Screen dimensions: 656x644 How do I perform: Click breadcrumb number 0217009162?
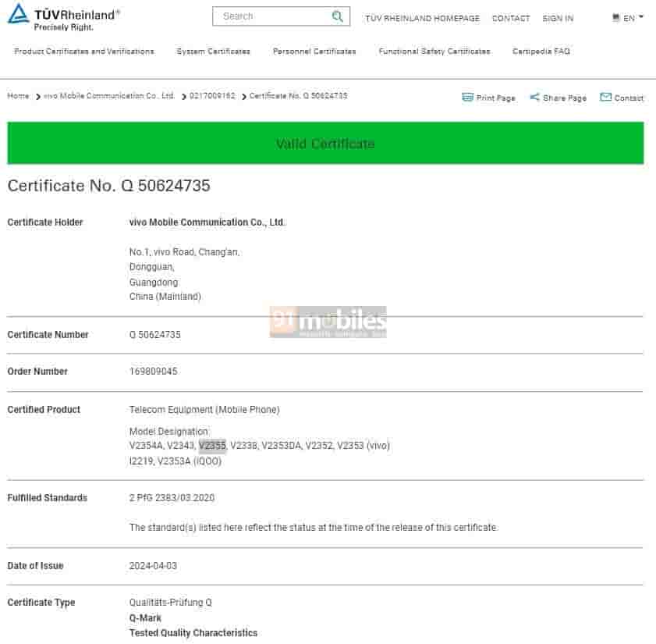[x=212, y=96]
